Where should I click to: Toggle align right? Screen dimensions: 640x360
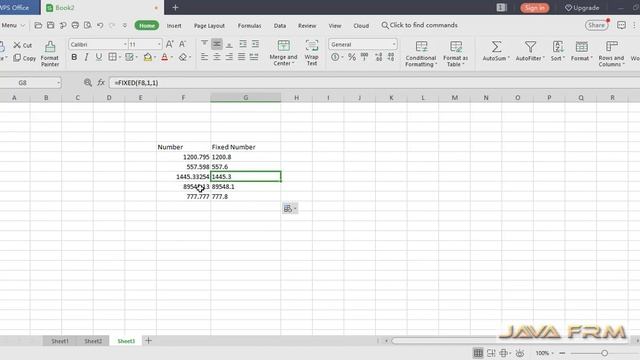click(x=229, y=57)
